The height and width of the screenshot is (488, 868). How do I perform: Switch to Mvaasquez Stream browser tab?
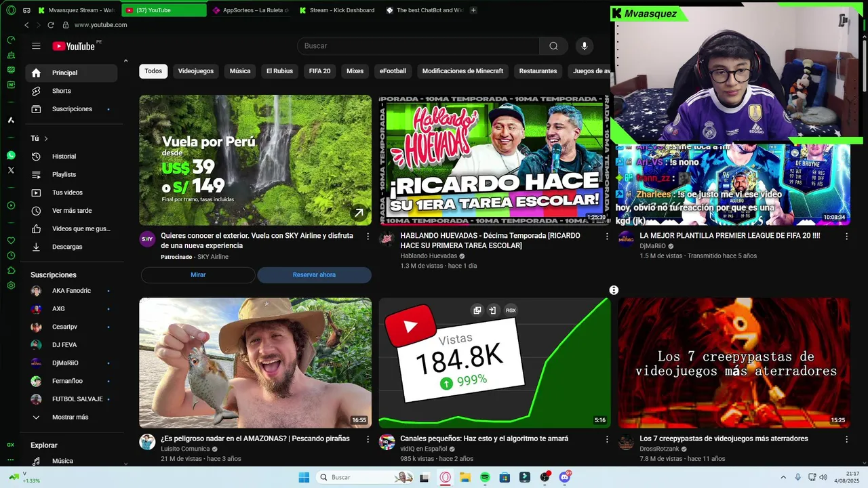[x=77, y=10]
